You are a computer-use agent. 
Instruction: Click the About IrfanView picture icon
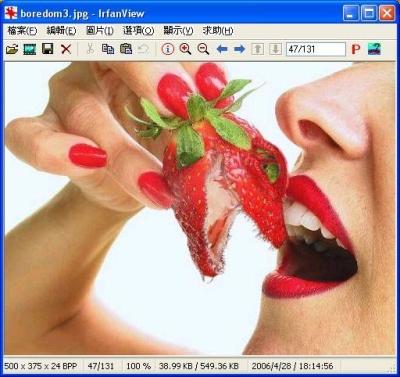(x=374, y=49)
